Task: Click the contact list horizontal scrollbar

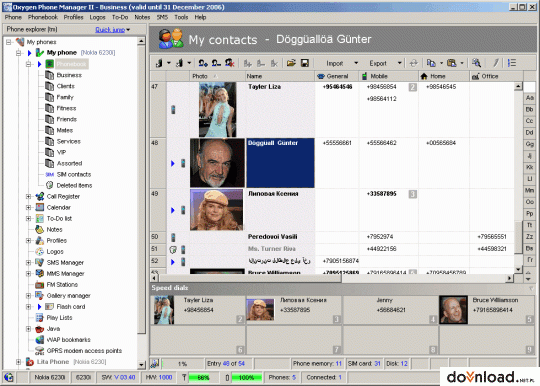Action: pos(331,278)
